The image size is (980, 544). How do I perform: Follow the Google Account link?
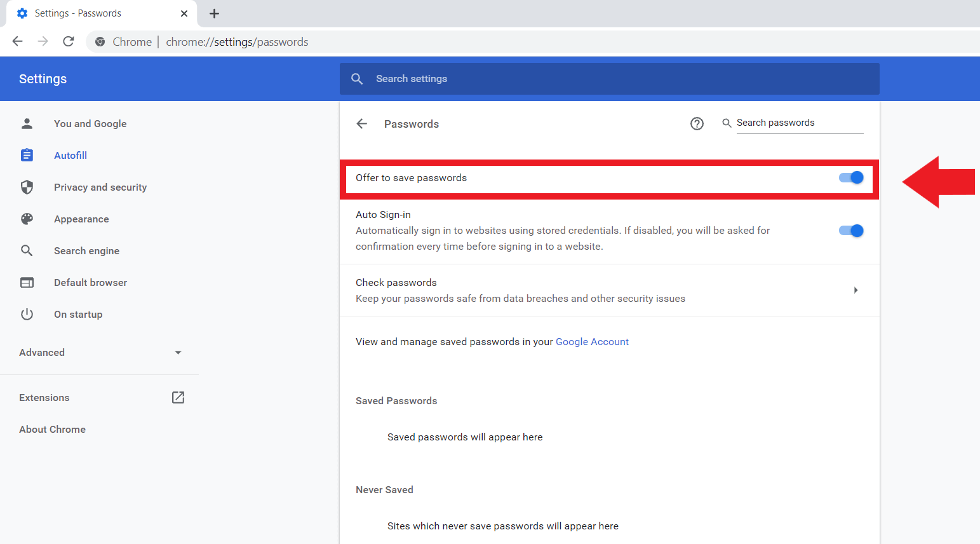click(x=592, y=342)
